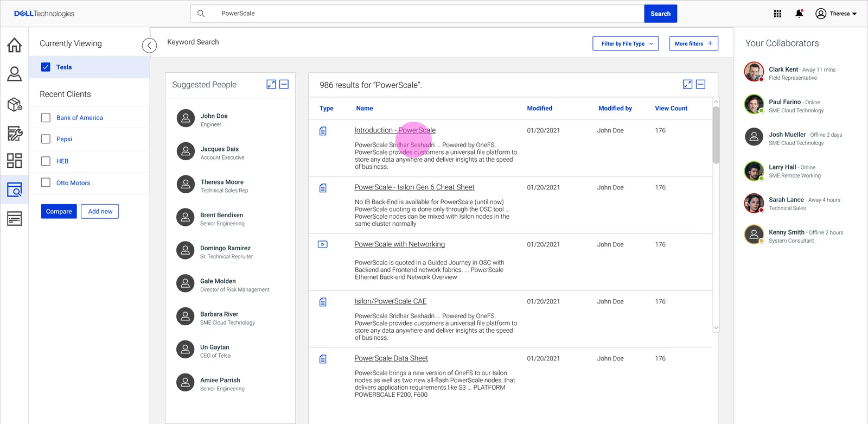
Task: Check the HEB checkbox
Action: tap(46, 161)
